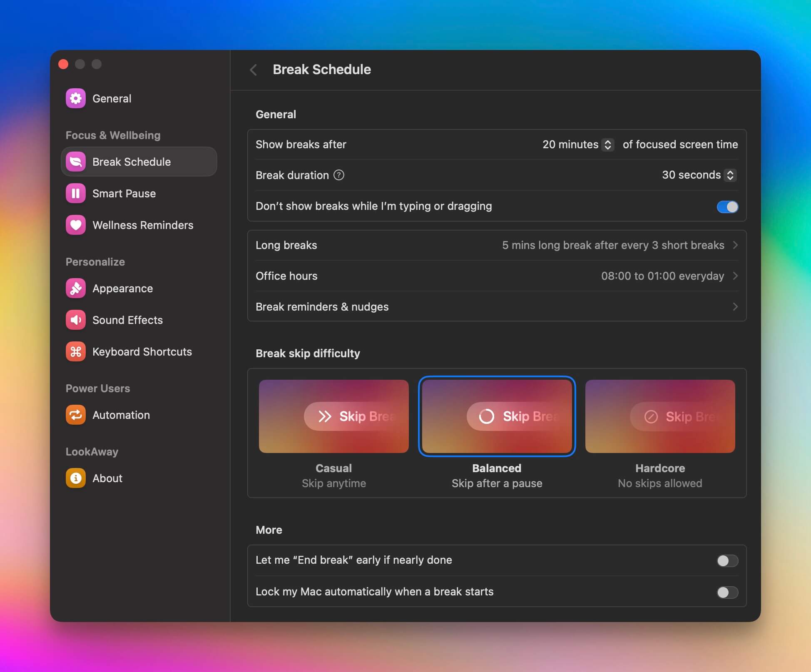Select the Smart Pause pause icon
The width and height of the screenshot is (811, 672).
coord(75,193)
